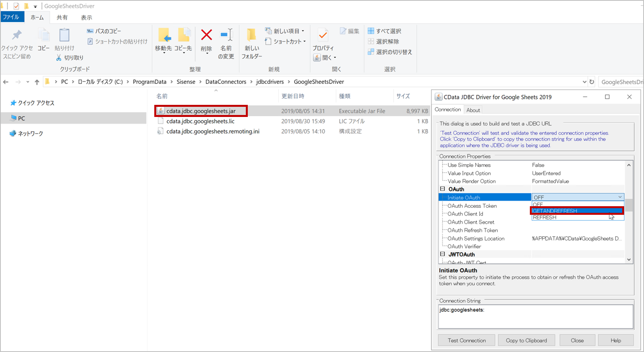This screenshot has height=352, width=644.
Task: Expand address bar history dropdown
Action: (584, 82)
